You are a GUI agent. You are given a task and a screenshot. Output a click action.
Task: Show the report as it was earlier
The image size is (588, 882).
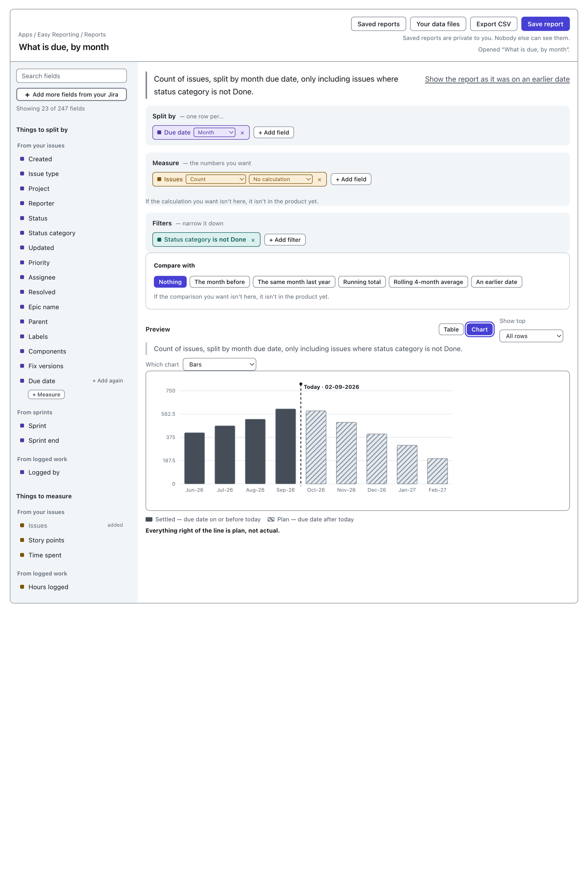[x=497, y=79]
